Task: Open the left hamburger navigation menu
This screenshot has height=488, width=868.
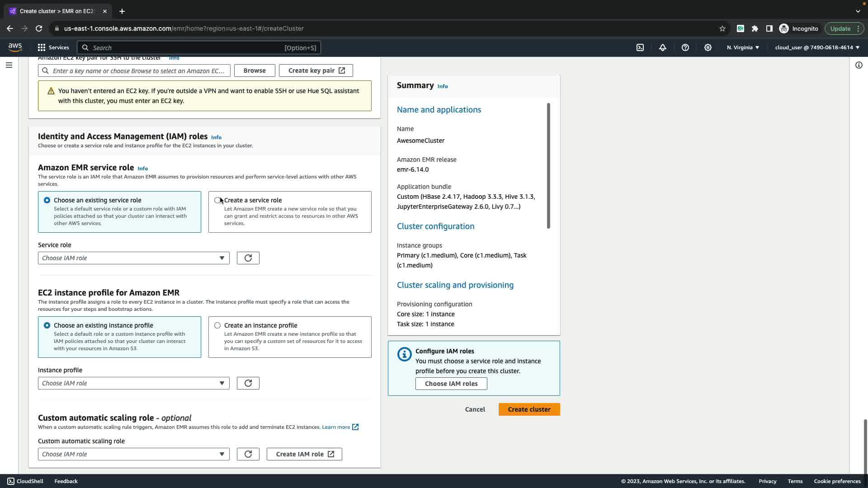Action: click(9, 65)
